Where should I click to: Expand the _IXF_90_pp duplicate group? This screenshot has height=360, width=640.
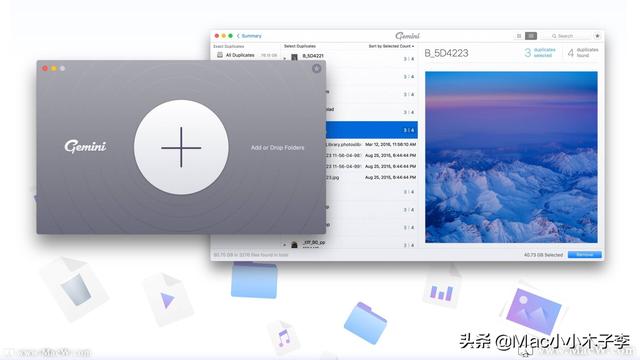tap(285, 245)
